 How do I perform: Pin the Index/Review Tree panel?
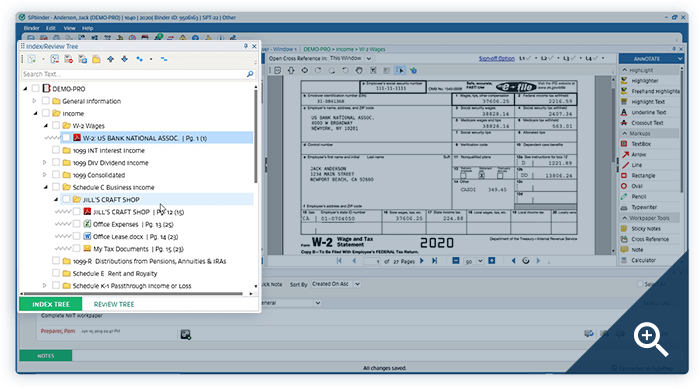point(246,46)
